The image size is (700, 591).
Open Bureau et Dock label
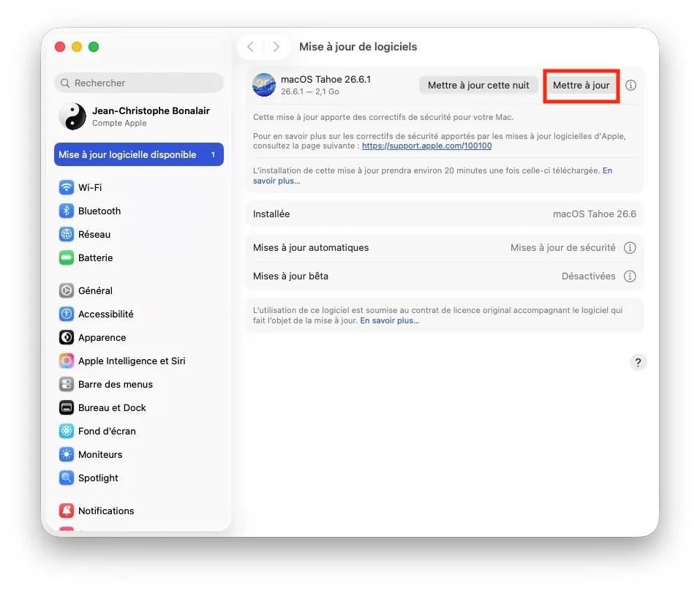click(112, 408)
